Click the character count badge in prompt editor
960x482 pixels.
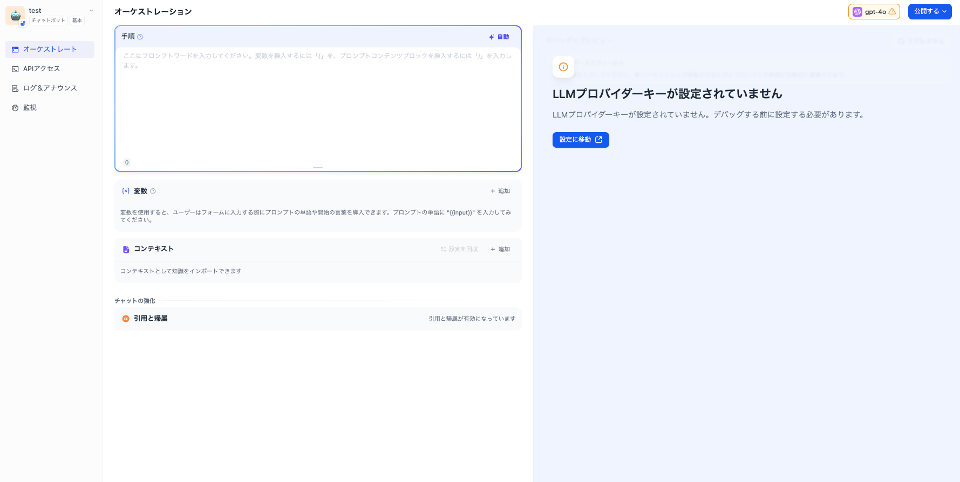pos(127,162)
